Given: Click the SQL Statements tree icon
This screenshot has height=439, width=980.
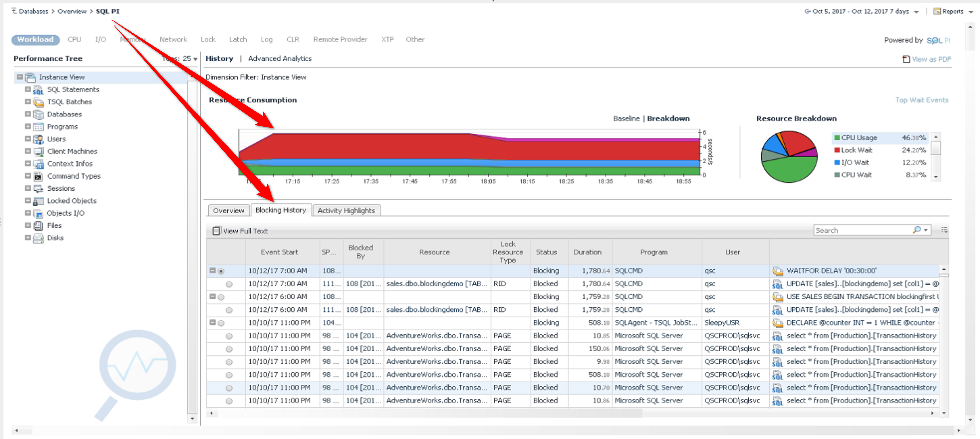Looking at the screenshot, I should pos(38,90).
